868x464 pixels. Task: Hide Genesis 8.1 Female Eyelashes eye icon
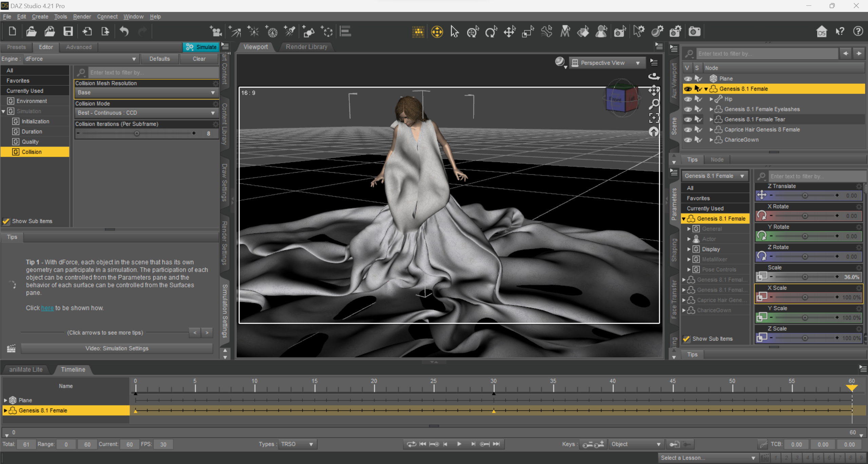(688, 109)
